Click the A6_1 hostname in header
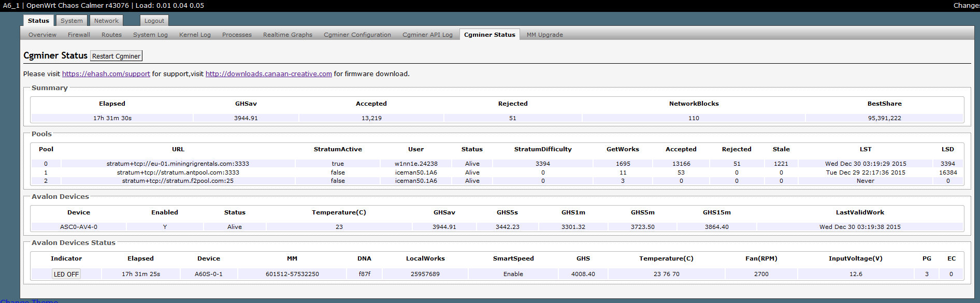The width and height of the screenshot is (980, 303). coord(11,6)
